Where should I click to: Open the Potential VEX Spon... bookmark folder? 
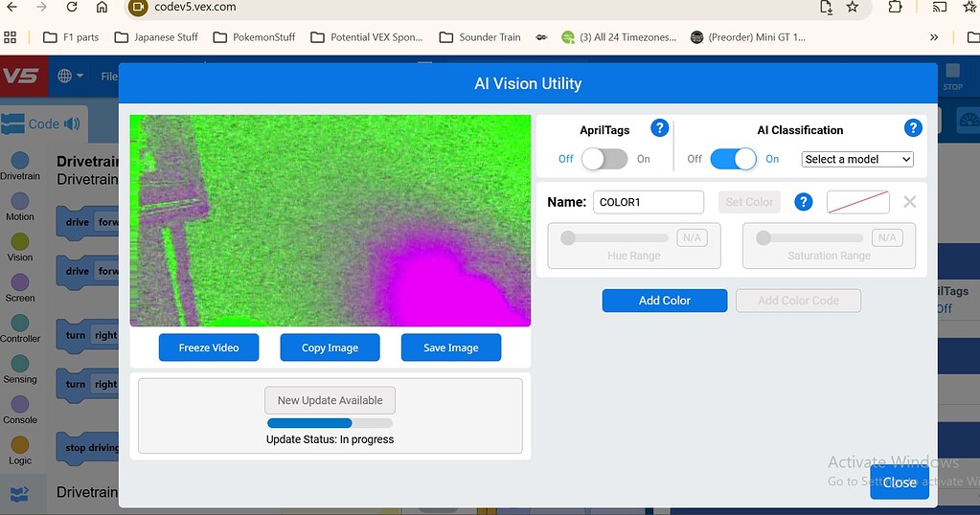pyautogui.click(x=367, y=37)
